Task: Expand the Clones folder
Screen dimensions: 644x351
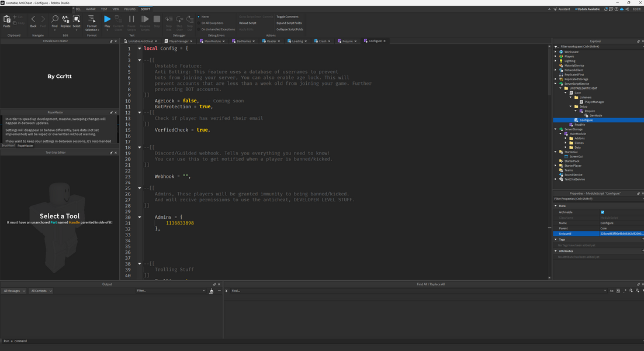Action: tap(566, 143)
